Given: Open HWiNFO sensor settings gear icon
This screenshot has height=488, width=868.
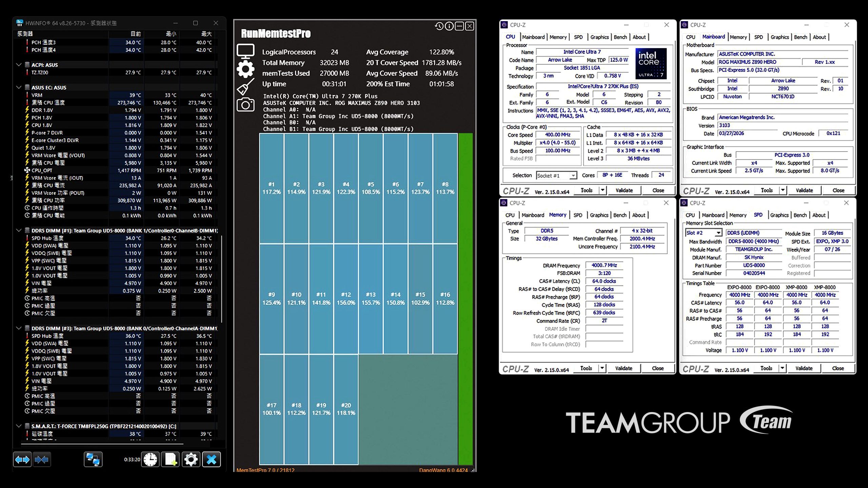Looking at the screenshot, I should tap(191, 460).
